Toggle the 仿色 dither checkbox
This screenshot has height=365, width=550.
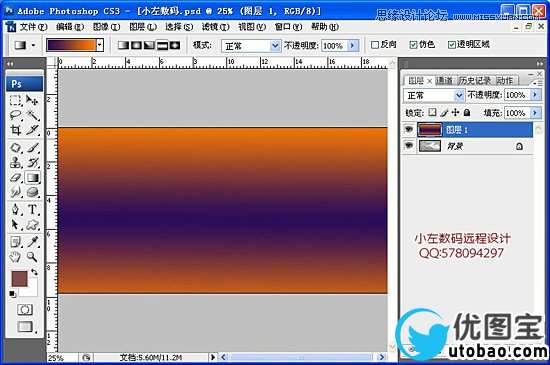coord(413,45)
